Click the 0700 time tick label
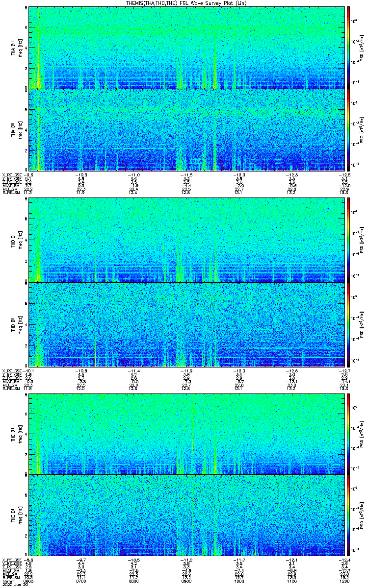 [x=81, y=581]
